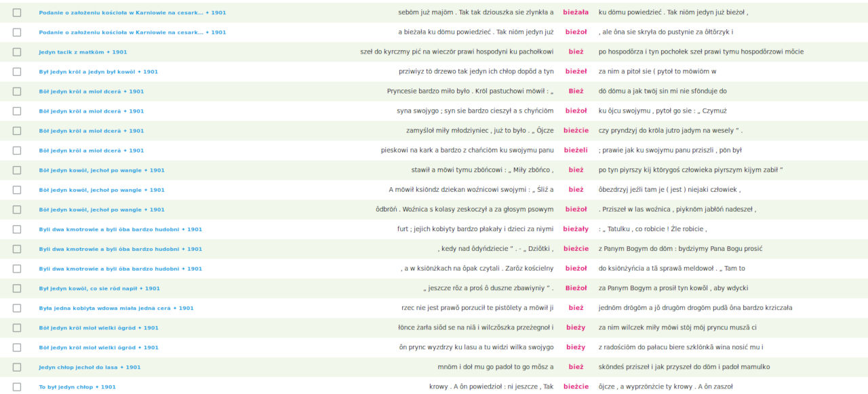Toggle checkbox for 'Była jedna kobiyta wdowa' row
The image size is (868, 394).
pos(17,309)
